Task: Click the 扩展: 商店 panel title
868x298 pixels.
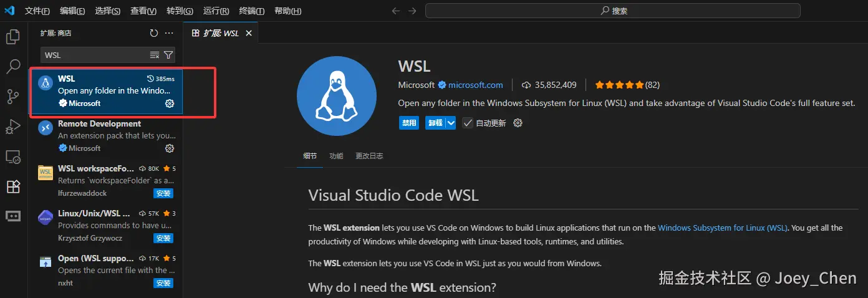Action: click(x=56, y=33)
